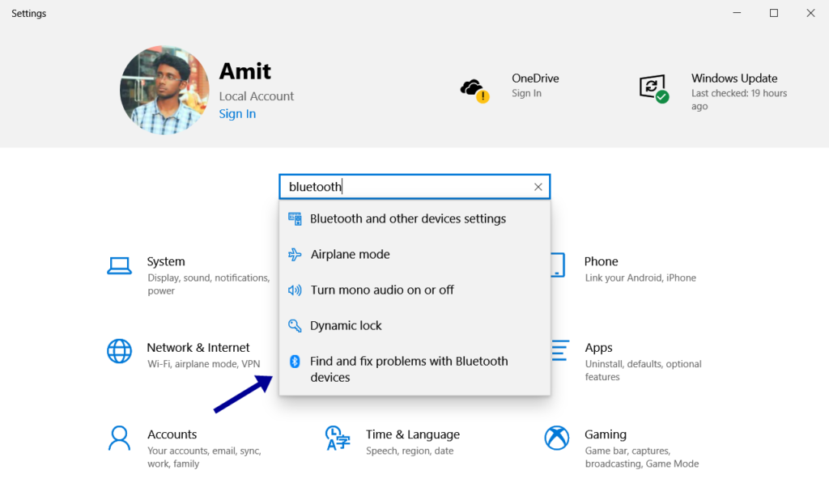The image size is (829, 504).
Task: Choose Turn mono audio on or off
Action: click(x=381, y=290)
